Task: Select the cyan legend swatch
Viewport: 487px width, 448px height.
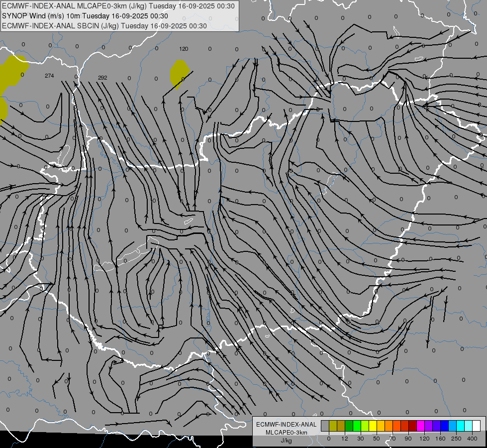Action: 461,426
